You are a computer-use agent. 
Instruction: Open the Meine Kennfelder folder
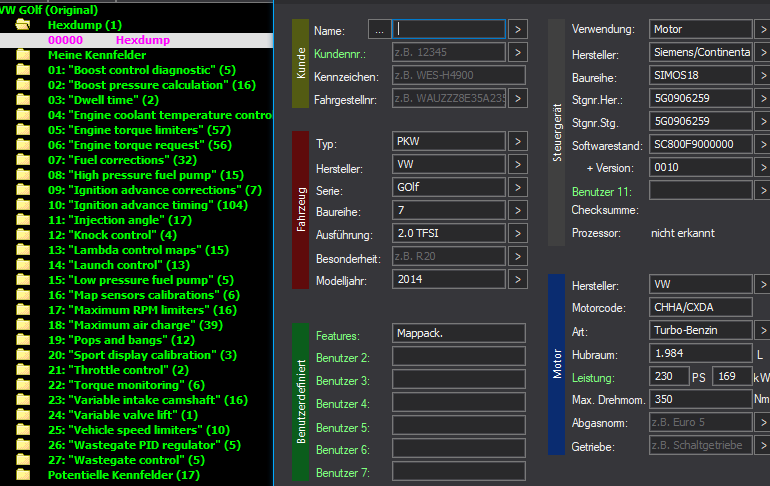pyautogui.click(x=97, y=55)
